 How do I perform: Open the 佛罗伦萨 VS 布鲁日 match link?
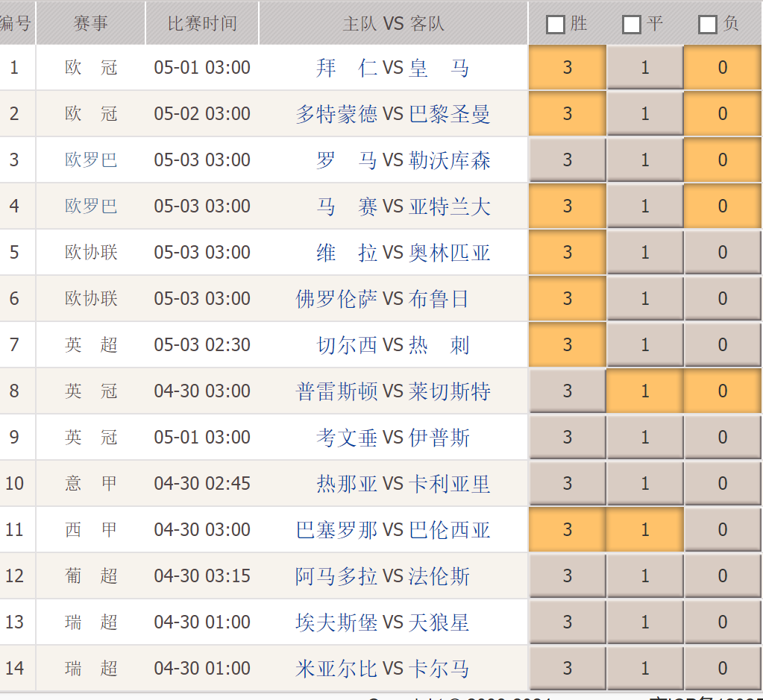point(383,299)
